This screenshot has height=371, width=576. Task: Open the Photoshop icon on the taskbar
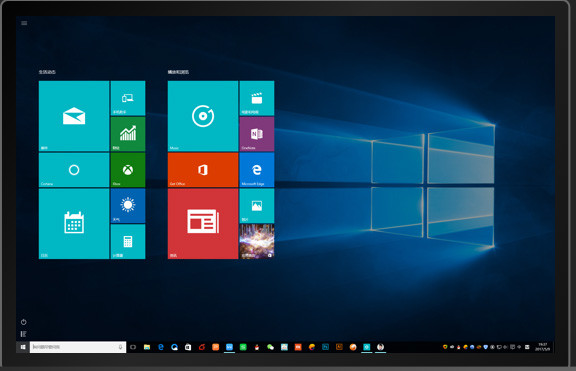click(x=325, y=347)
